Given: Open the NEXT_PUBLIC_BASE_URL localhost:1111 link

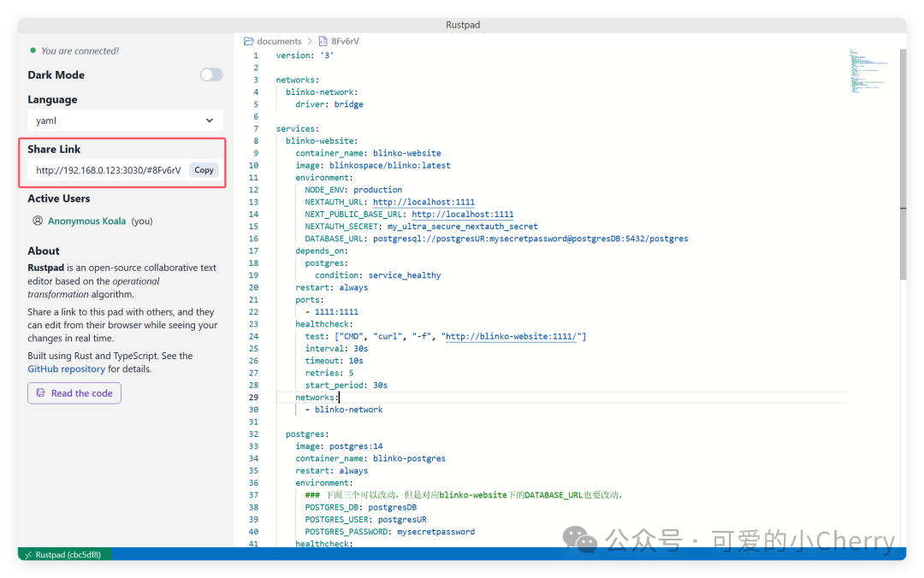Looking at the screenshot, I should (462, 215).
